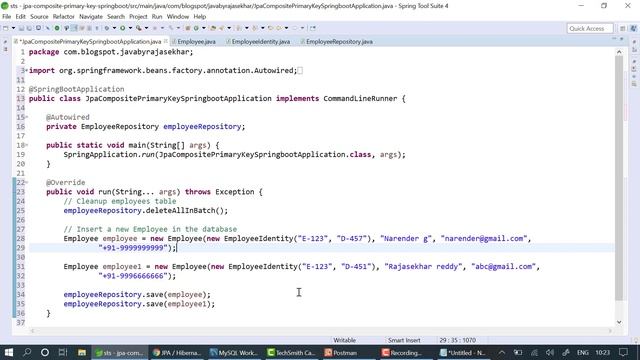Click the green Boot Dashboard toolbar icon

click(x=57, y=28)
